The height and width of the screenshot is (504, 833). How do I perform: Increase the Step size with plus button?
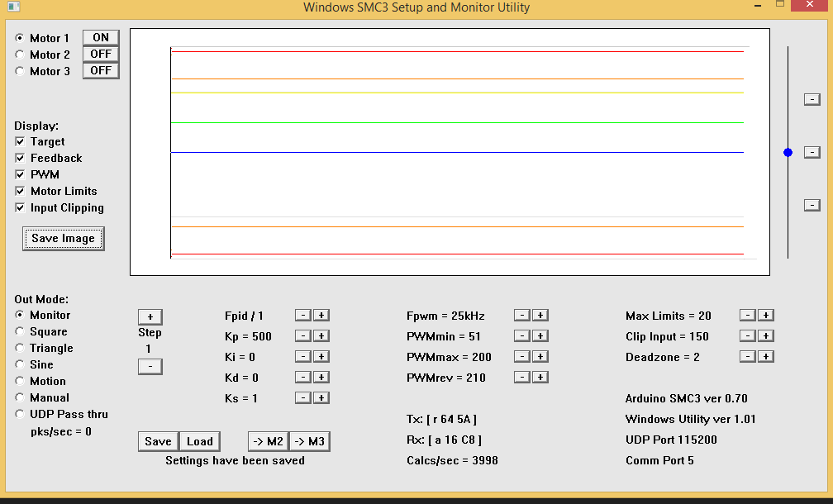150,316
